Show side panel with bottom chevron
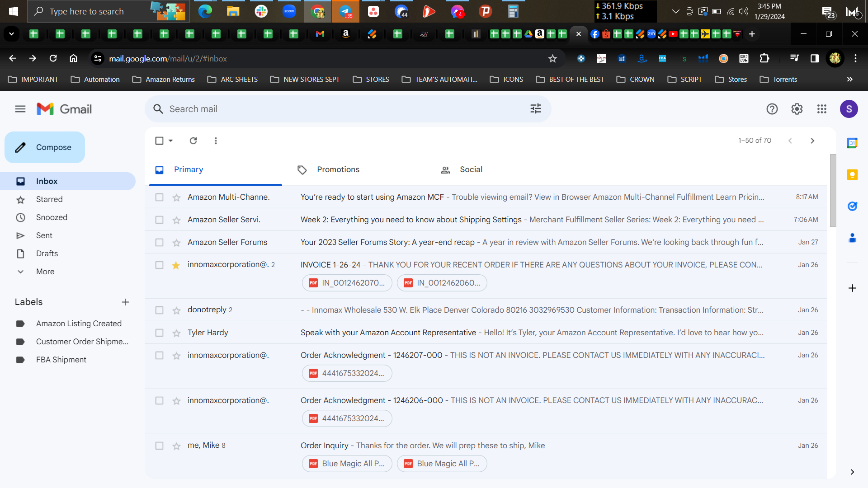 click(x=852, y=472)
